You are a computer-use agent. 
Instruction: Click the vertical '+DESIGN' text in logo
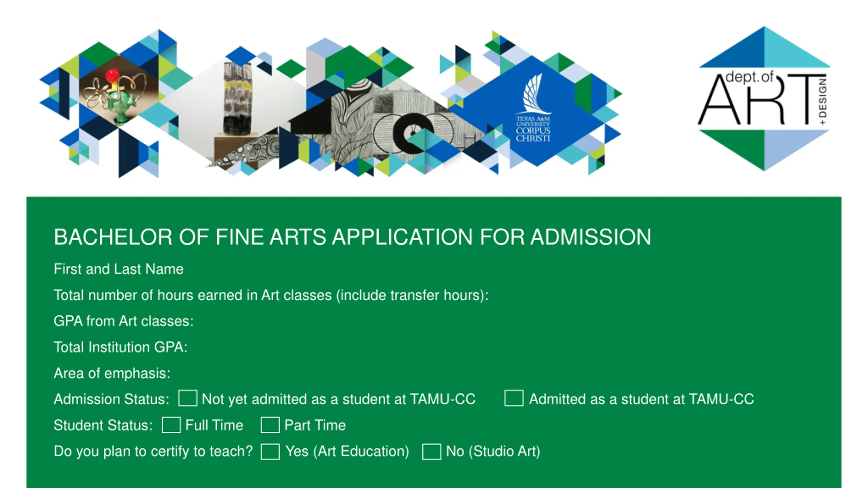click(x=823, y=101)
